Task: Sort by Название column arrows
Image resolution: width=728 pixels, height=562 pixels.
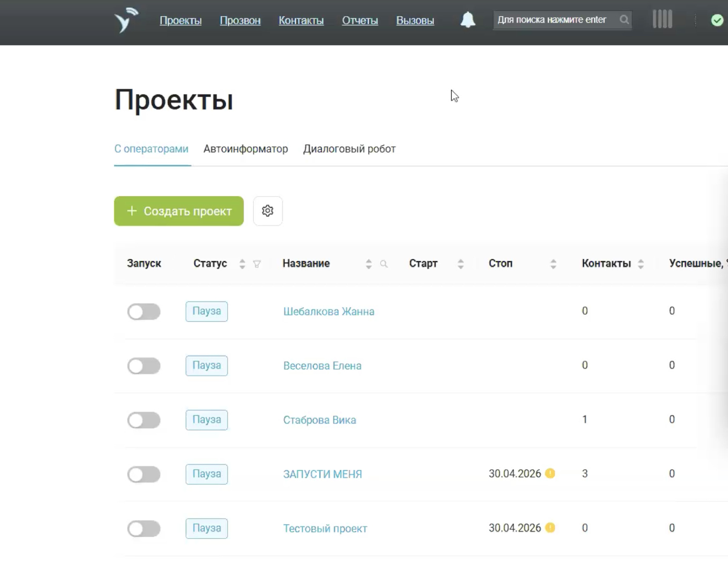Action: pyautogui.click(x=369, y=264)
